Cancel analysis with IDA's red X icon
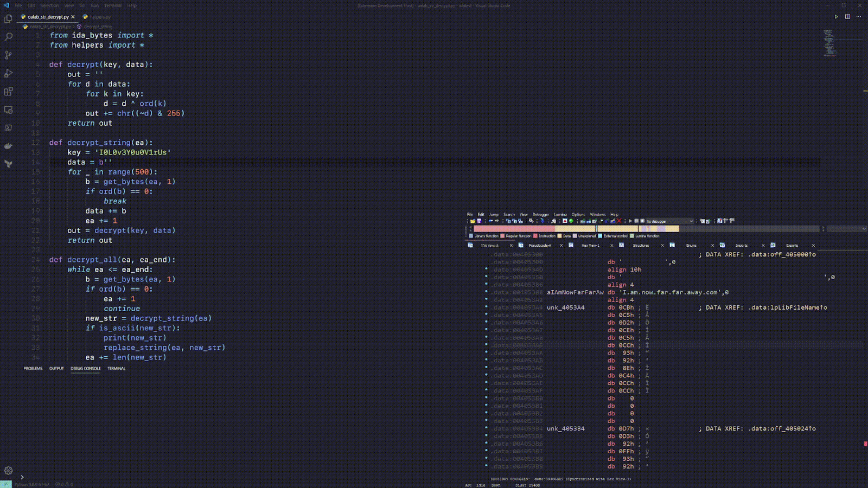 (x=620, y=221)
